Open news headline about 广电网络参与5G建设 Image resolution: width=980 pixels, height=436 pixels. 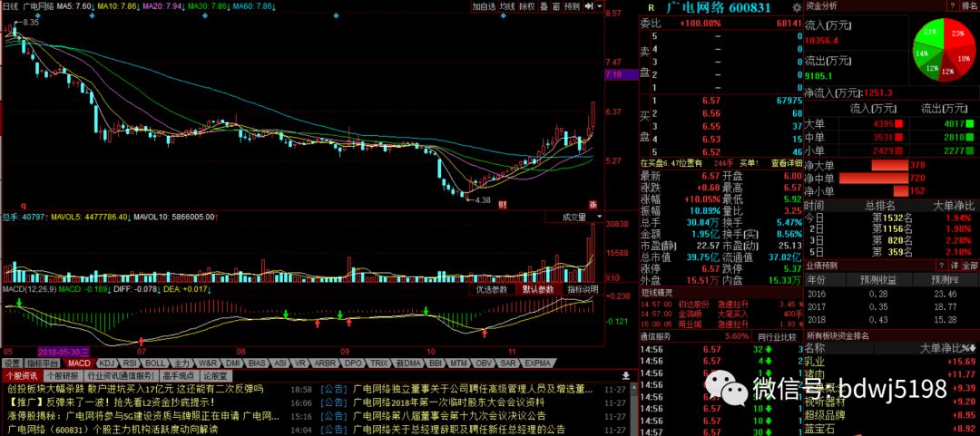[x=145, y=416]
